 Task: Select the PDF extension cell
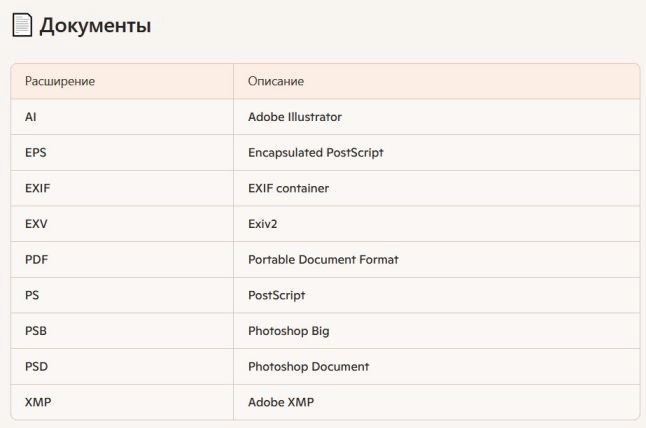36,260
